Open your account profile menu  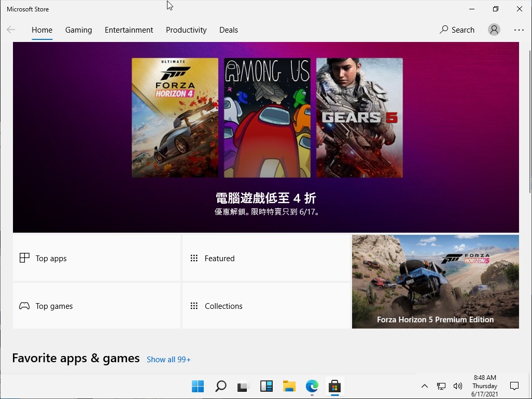pyautogui.click(x=494, y=30)
